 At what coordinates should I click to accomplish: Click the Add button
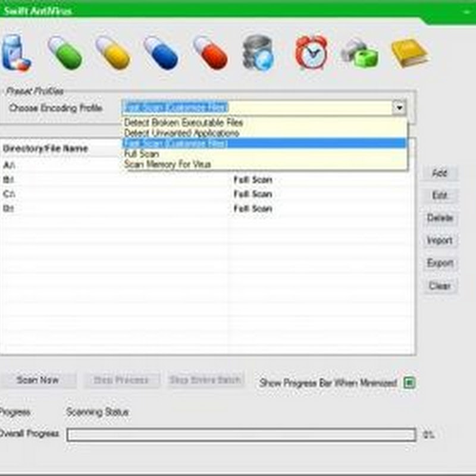tap(440, 173)
